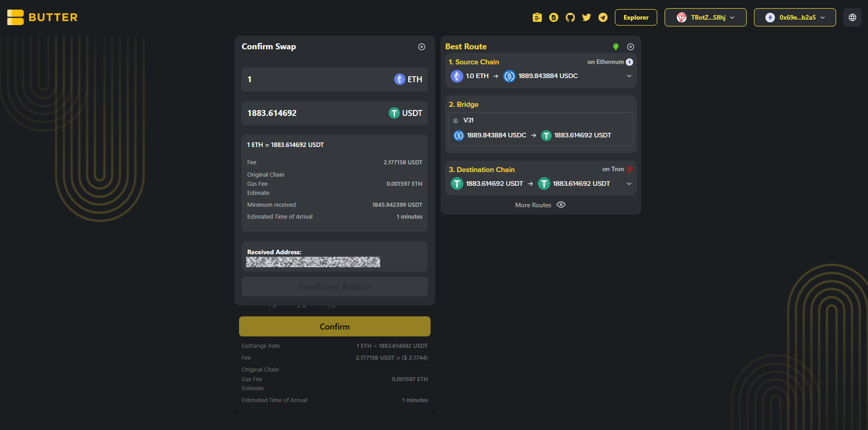Click the More Routes link

coord(533,205)
